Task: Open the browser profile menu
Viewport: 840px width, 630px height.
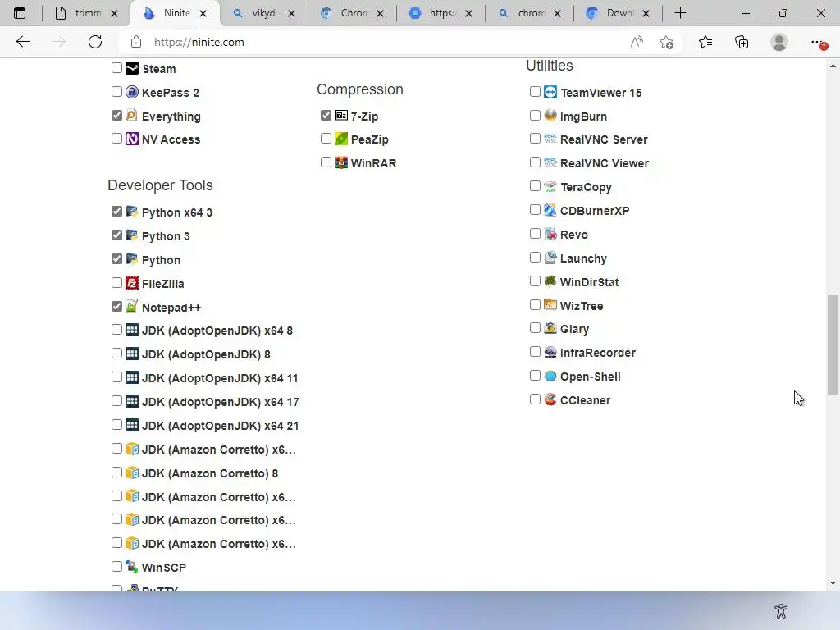Action: pyautogui.click(x=779, y=42)
